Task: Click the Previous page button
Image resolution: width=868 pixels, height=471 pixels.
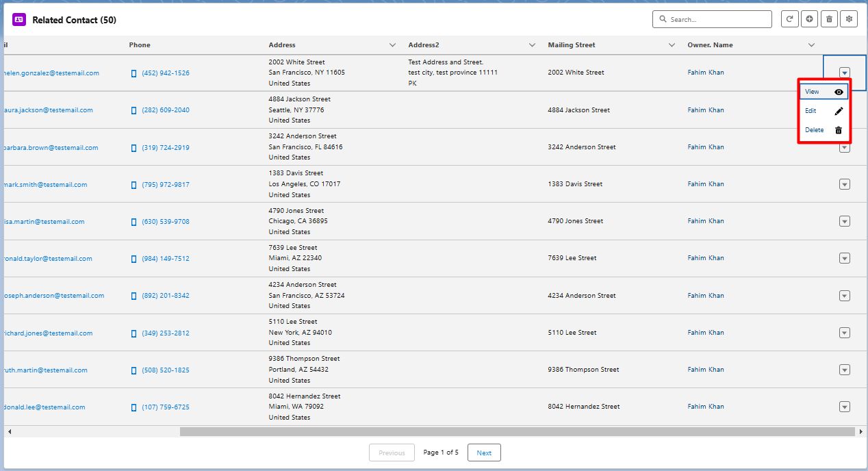Action: [x=392, y=453]
